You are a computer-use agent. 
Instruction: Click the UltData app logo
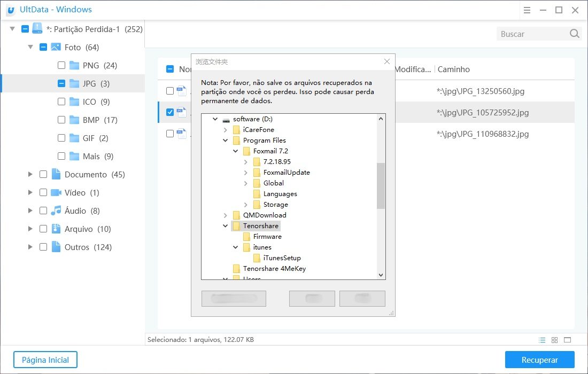coord(11,10)
